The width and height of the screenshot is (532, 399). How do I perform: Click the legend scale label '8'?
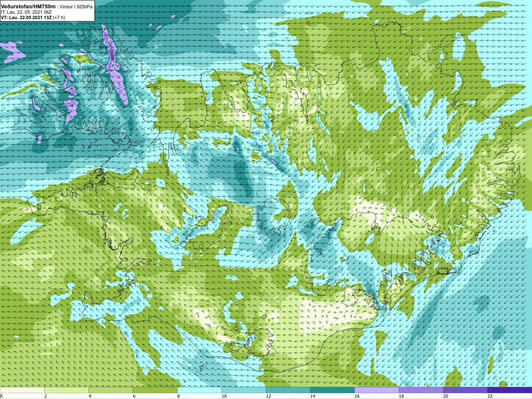click(179, 397)
